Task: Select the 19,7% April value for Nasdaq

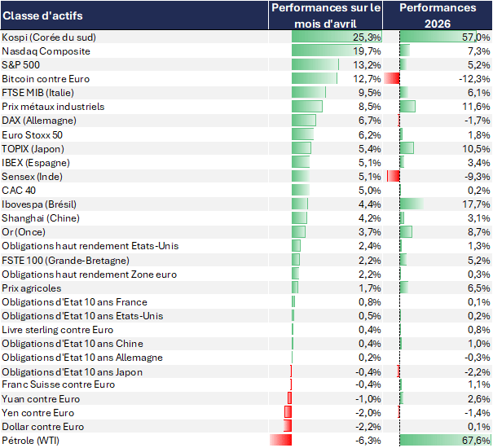Action: tap(367, 51)
